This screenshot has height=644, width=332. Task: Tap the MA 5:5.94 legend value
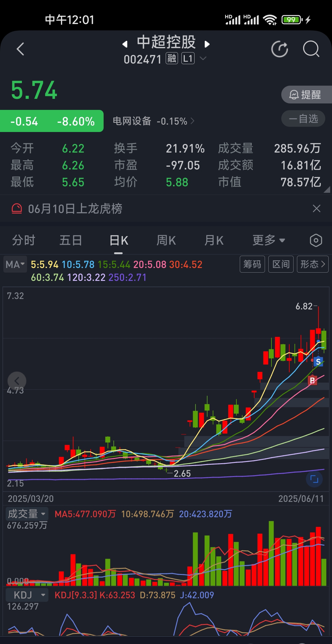pyautogui.click(x=45, y=264)
